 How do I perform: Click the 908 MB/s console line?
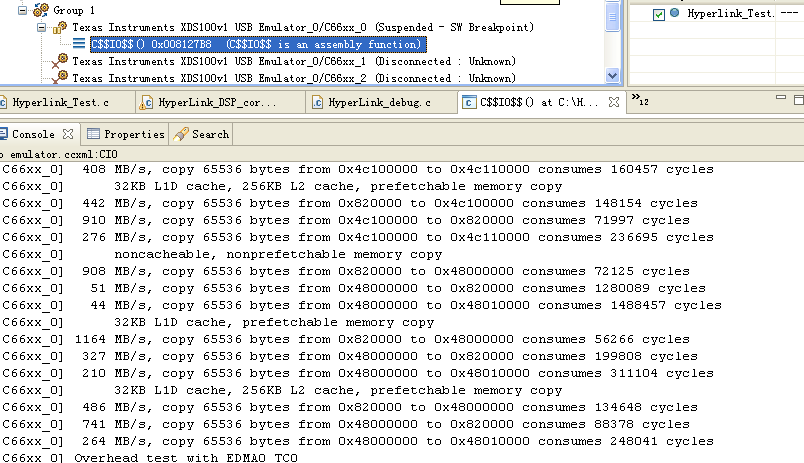(346, 271)
